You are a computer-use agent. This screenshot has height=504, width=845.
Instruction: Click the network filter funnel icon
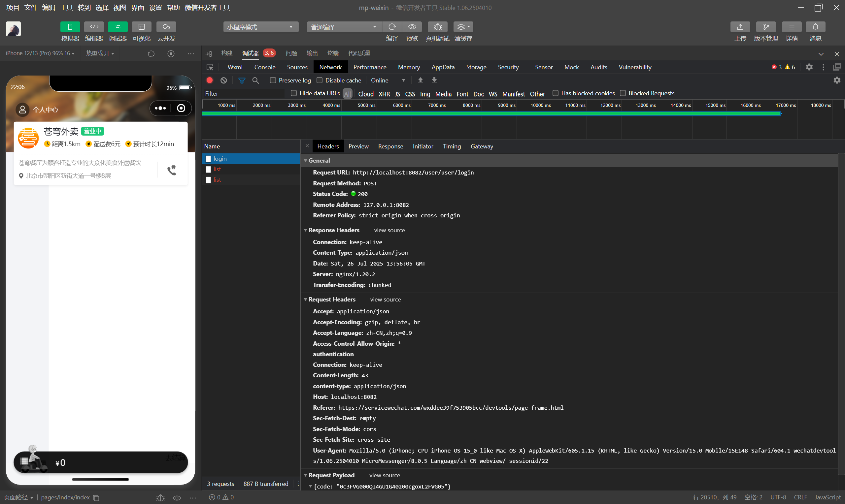[242, 80]
